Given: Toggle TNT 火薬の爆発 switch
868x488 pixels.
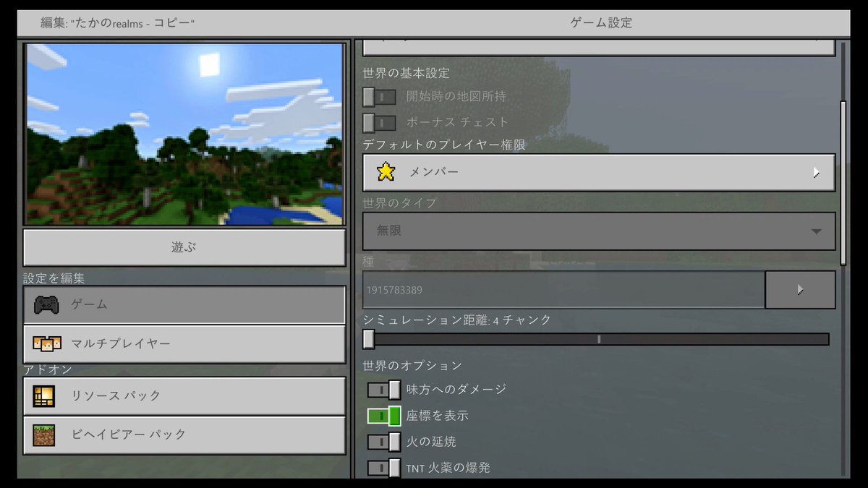Looking at the screenshot, I should click(x=384, y=468).
